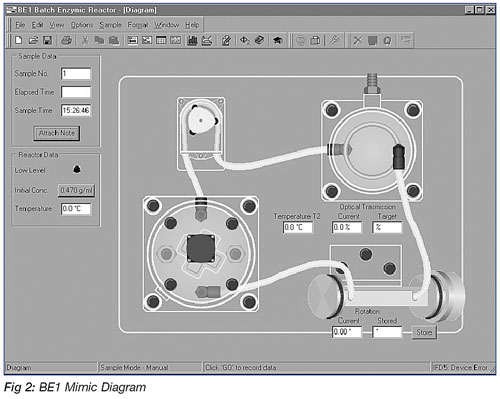
Task: Click the Initial Conc. 0.470 g/ml button
Action: (76, 190)
